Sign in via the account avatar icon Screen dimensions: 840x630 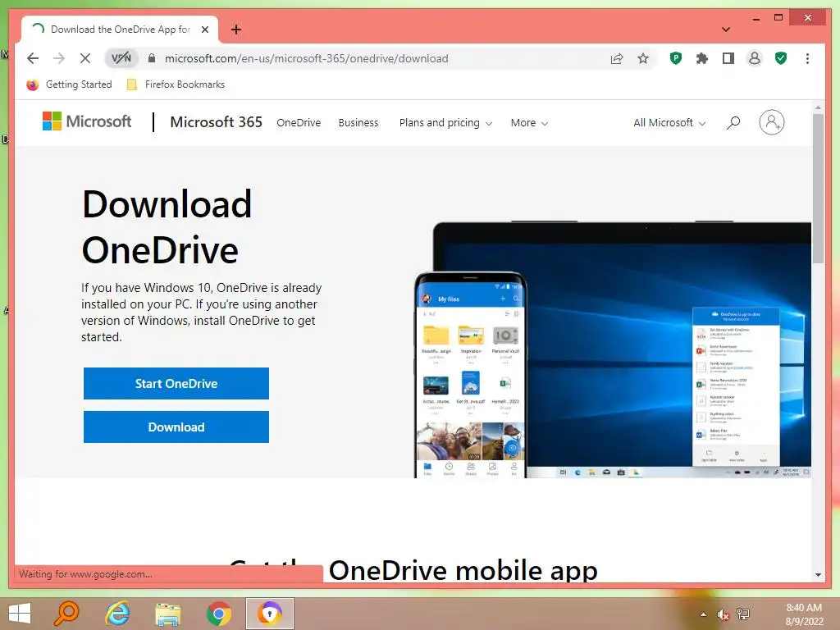[x=771, y=123]
